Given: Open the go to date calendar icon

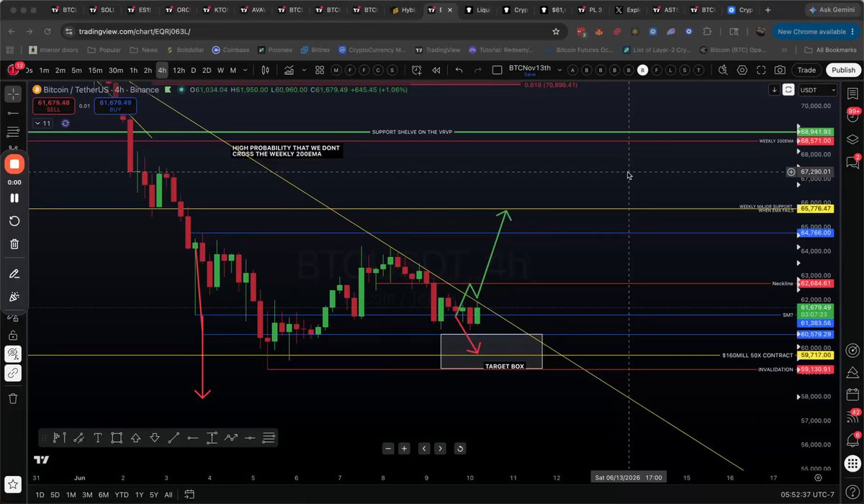Looking at the screenshot, I should [x=189, y=495].
